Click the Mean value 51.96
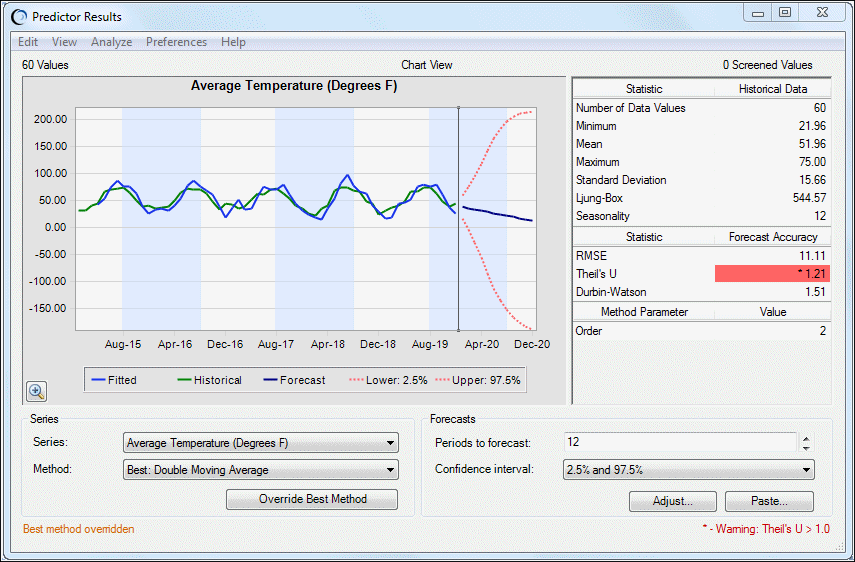Viewport: 855px width, 562px height. 813,144
